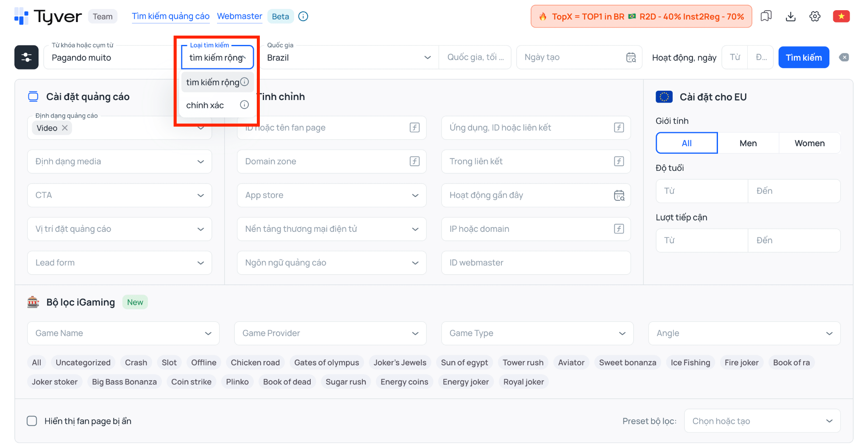Toggle the filter settings panel icon
This screenshot has width=868, height=445.
coord(26,57)
